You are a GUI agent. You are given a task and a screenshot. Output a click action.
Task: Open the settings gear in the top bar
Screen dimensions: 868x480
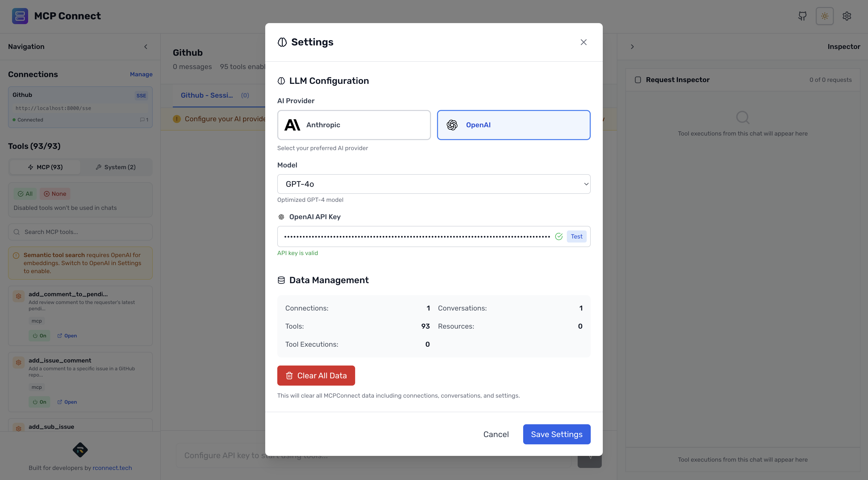(x=847, y=16)
